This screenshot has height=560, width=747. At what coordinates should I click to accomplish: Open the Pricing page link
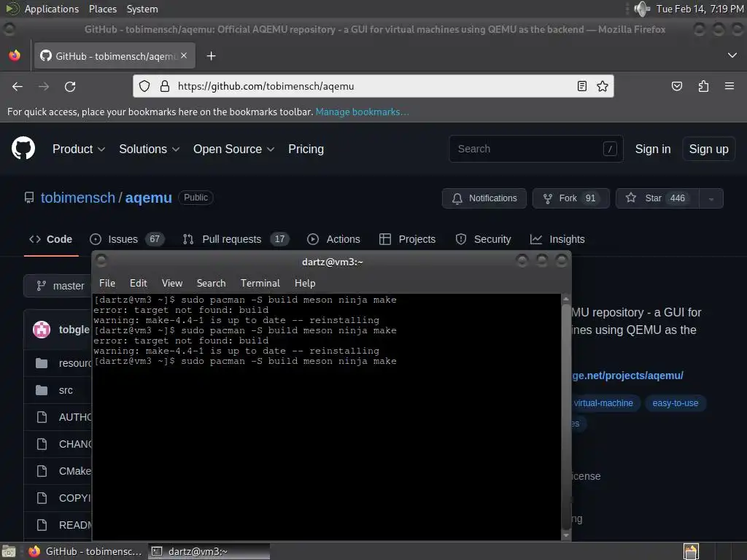pos(306,149)
